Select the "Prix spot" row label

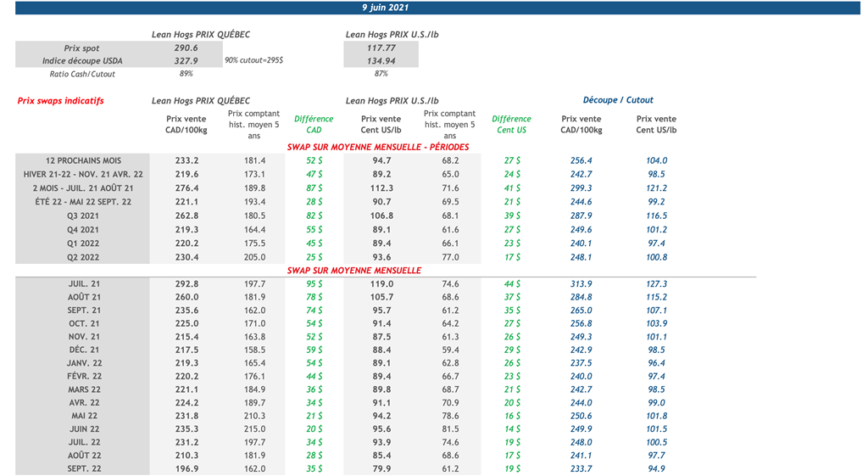point(81,48)
